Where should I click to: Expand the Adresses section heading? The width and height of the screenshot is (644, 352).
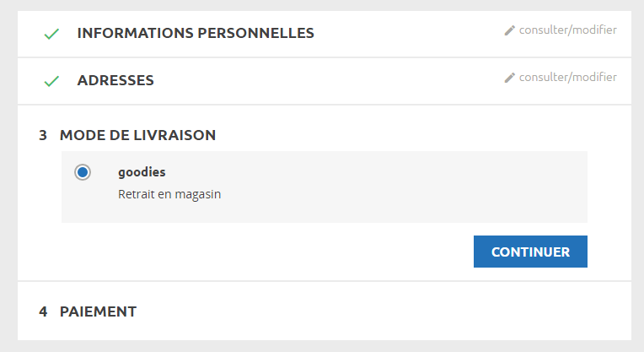pyautogui.click(x=115, y=81)
